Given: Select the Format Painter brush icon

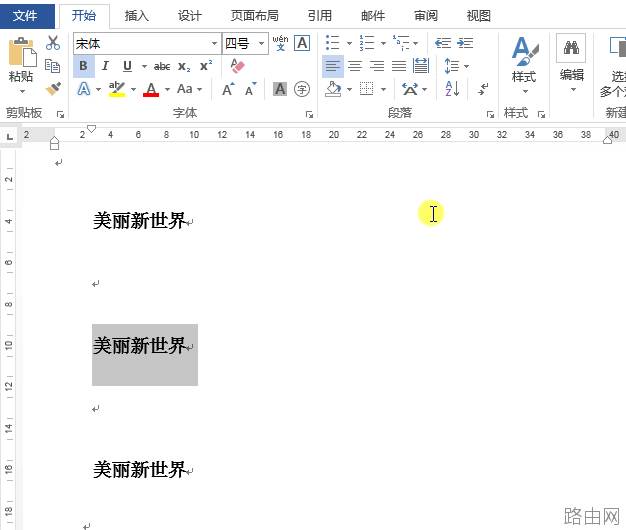Looking at the screenshot, I should [53, 89].
